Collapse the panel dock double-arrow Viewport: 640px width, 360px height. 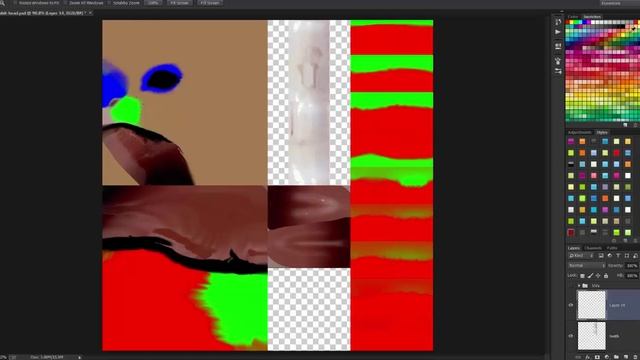coord(562,11)
